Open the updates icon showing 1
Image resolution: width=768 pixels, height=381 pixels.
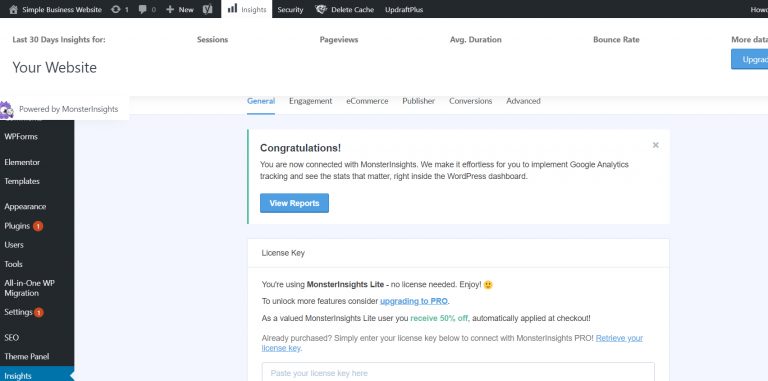pyautogui.click(x=116, y=9)
